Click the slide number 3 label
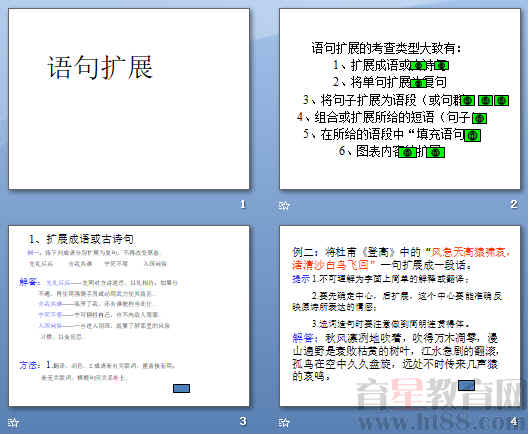528x434 pixels. (x=243, y=421)
